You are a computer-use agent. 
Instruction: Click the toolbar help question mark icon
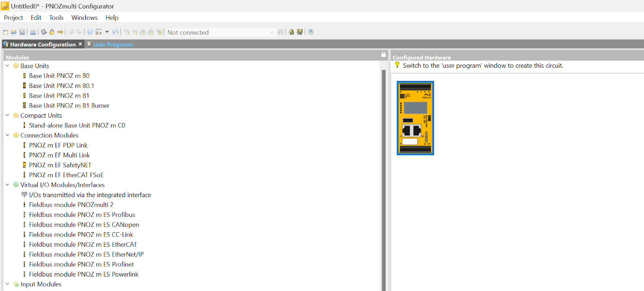311,32
